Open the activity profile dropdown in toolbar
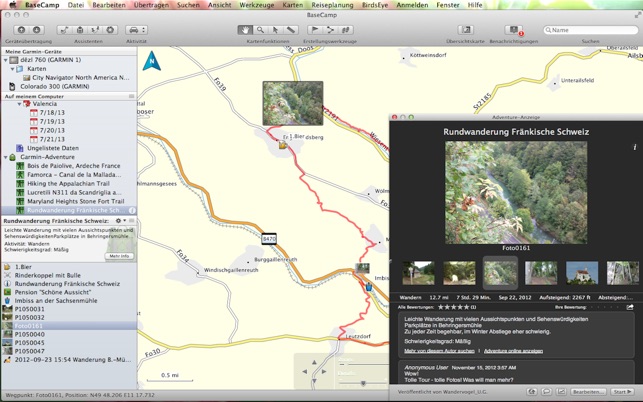The height and width of the screenshot is (402, 643). [x=137, y=30]
